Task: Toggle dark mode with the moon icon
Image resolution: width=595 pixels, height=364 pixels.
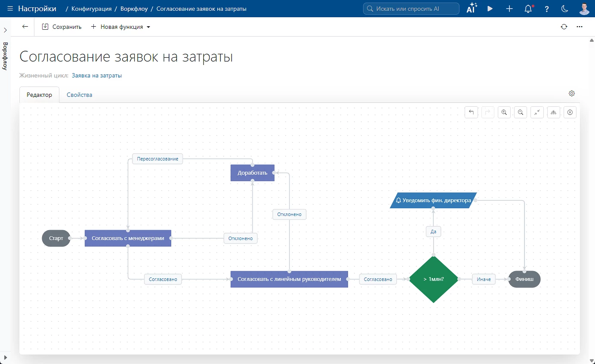Action: 565,9
